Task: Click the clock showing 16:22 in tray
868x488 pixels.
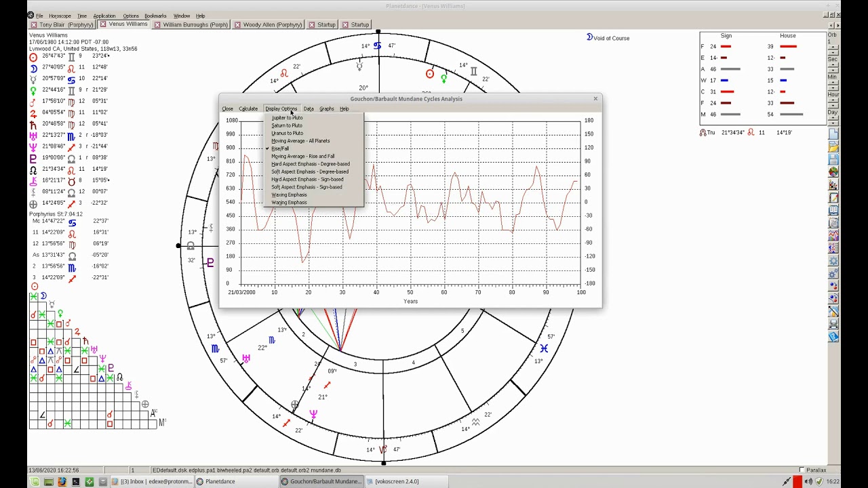Action: pos(831,481)
